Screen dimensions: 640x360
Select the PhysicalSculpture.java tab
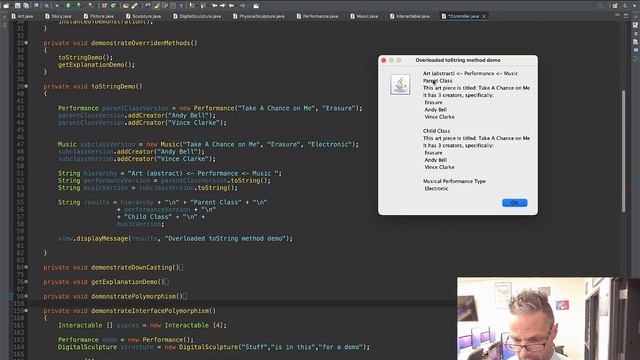click(258, 16)
